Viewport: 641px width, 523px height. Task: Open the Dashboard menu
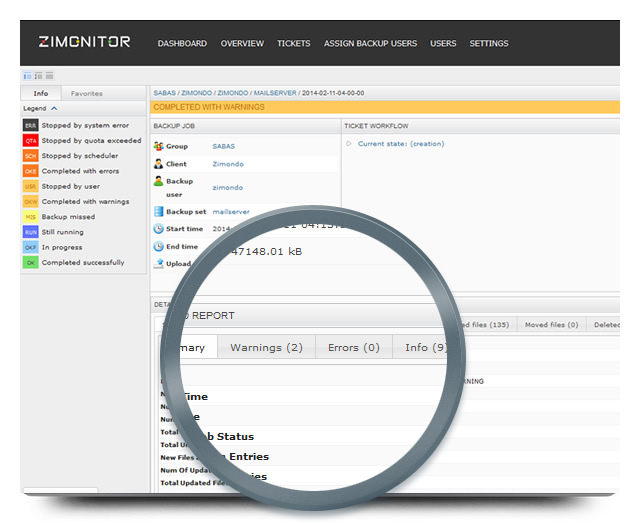182,44
